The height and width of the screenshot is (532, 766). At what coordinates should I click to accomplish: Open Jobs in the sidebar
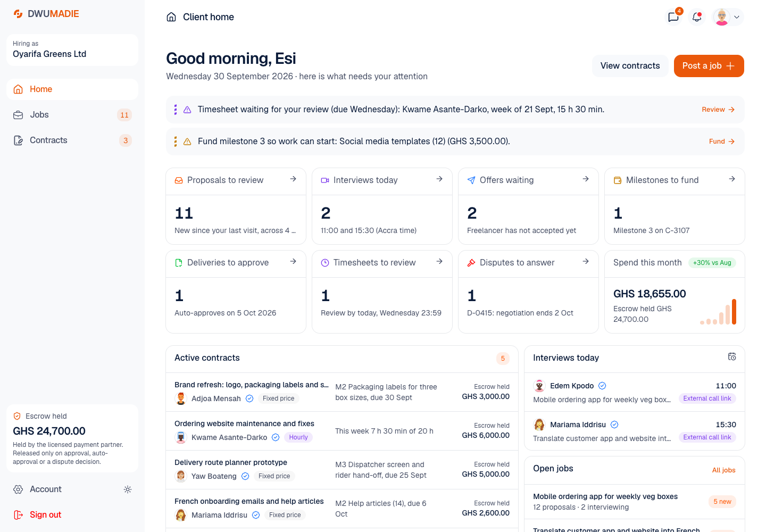tap(72, 115)
